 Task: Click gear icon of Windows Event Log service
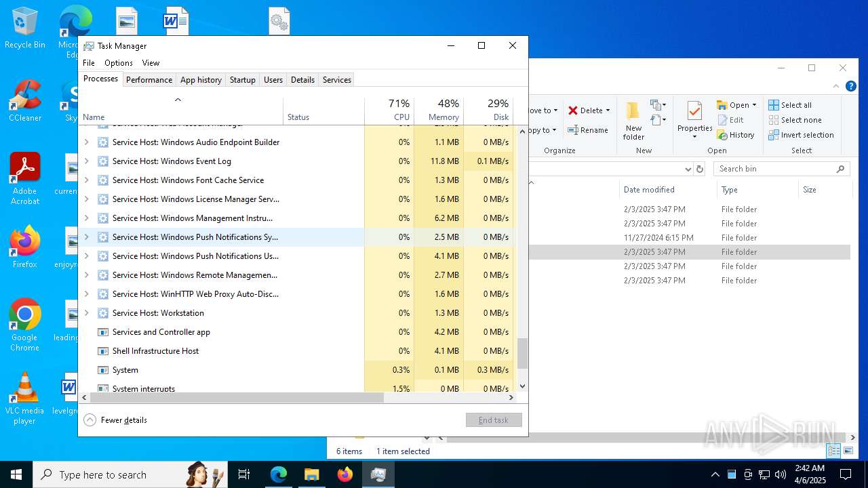pos(103,161)
